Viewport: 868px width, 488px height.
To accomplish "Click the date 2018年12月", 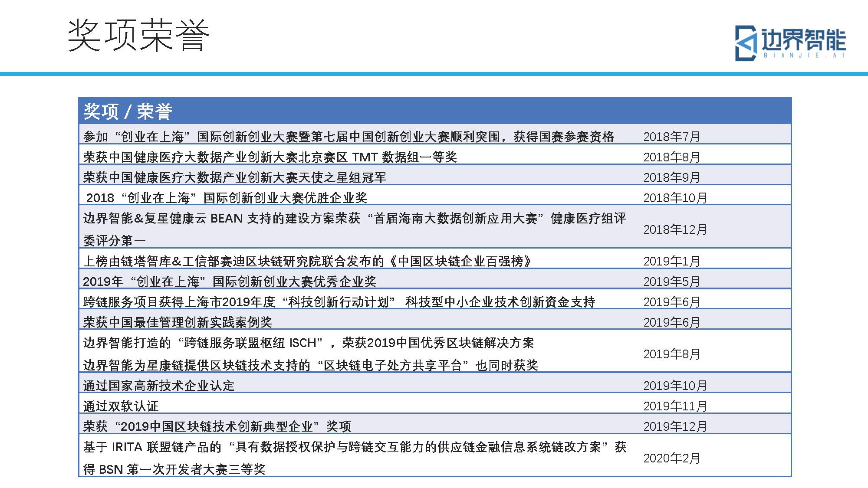I will 675,229.
